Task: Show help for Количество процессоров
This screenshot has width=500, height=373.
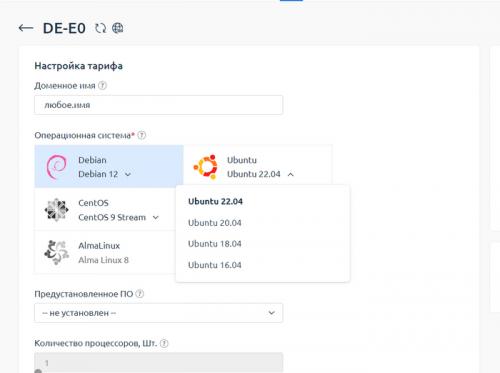Action: click(x=164, y=343)
